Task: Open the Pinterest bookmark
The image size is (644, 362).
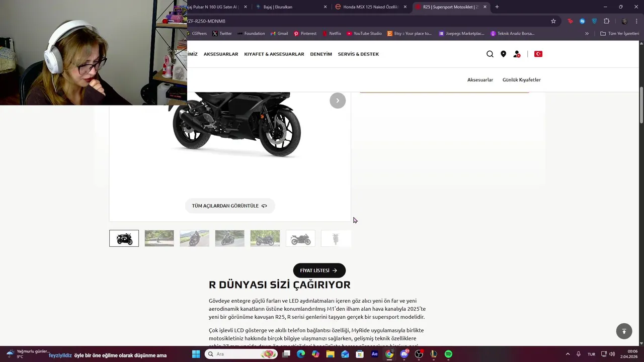Action: (305, 34)
